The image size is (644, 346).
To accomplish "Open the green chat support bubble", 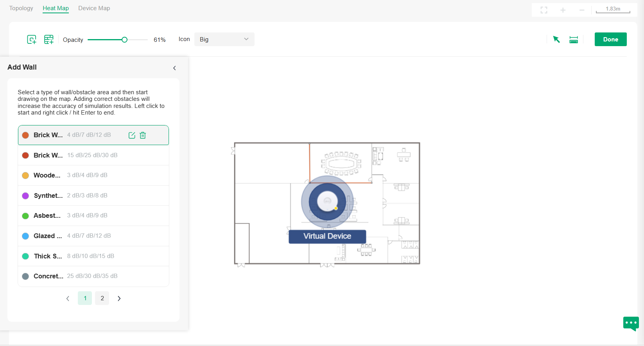I will 631,323.
